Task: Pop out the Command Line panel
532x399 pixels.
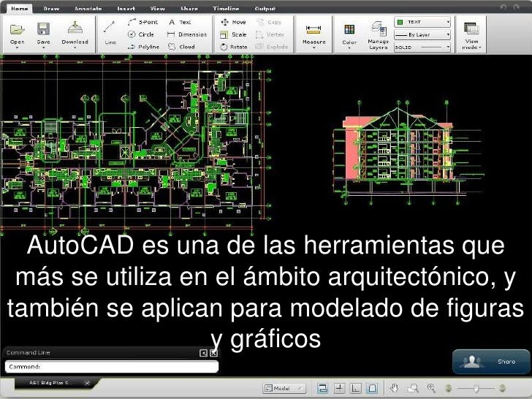Action: 203,353
